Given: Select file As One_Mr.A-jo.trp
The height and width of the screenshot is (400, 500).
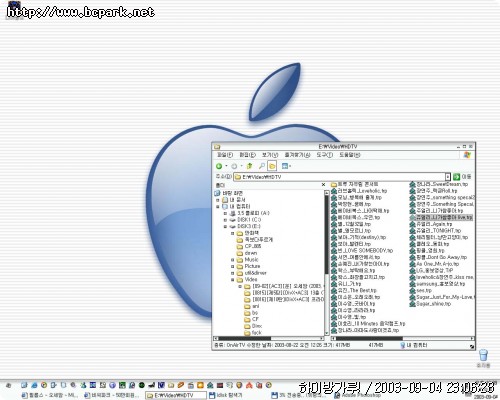Looking at the screenshot, I should tap(434, 264).
